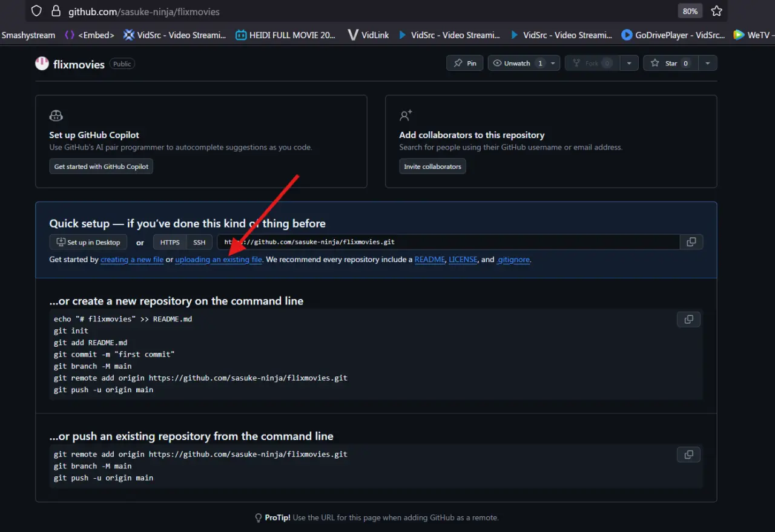Open the VidLink bookmark
The width and height of the screenshot is (775, 532).
[368, 35]
